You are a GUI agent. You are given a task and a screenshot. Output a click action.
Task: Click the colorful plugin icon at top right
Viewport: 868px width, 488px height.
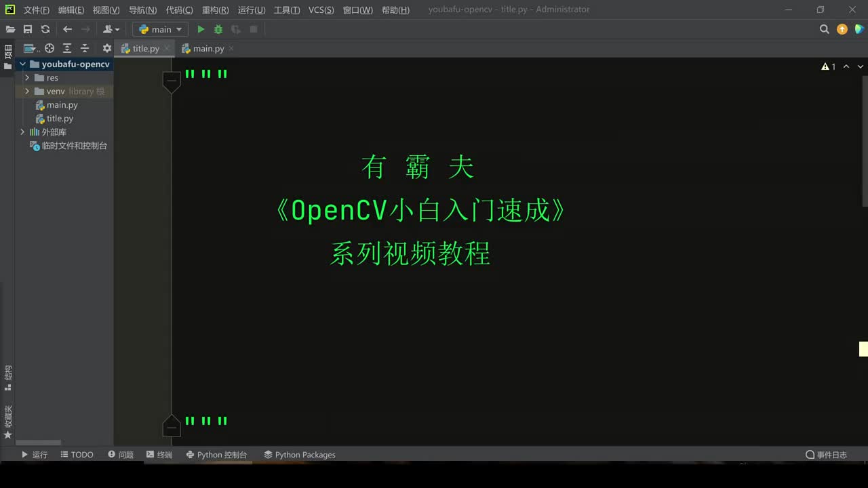tap(860, 29)
